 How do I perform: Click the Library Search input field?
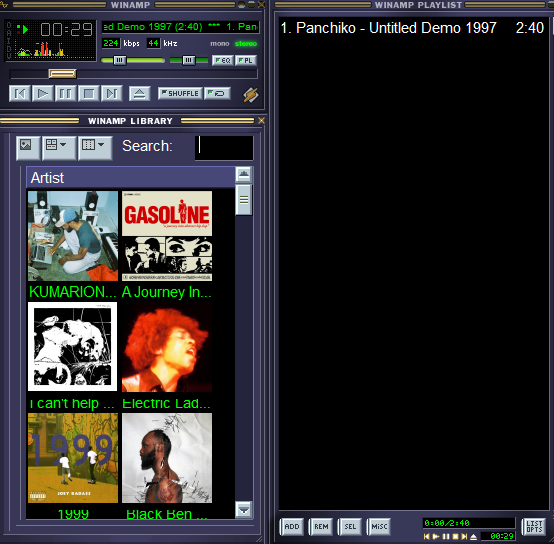pyautogui.click(x=224, y=148)
